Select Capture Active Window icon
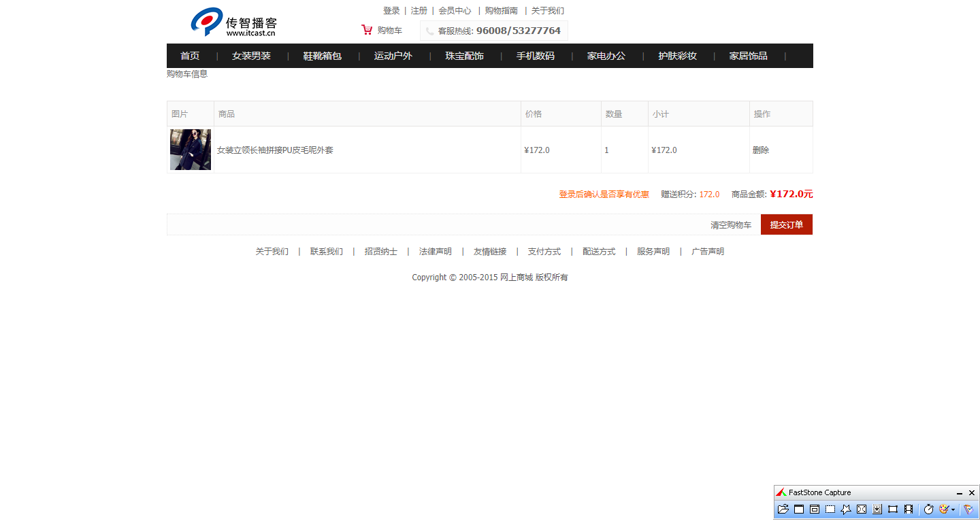980x521 pixels. 799,509
